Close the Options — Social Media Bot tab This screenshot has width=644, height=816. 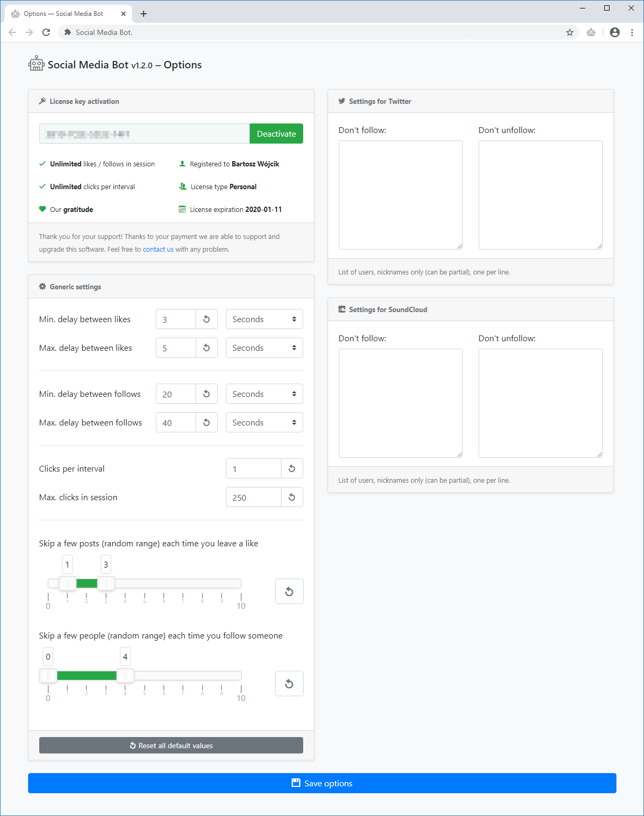point(123,14)
